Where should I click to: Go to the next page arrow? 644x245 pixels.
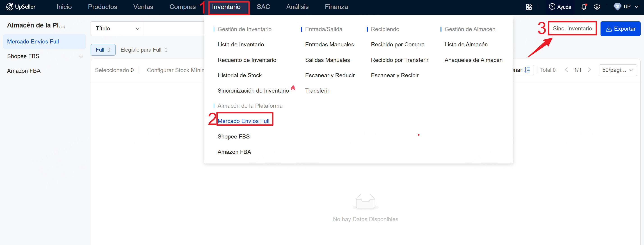589,70
